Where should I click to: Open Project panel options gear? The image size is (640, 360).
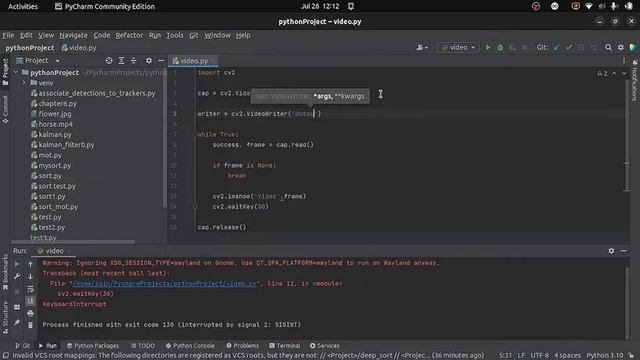point(149,60)
